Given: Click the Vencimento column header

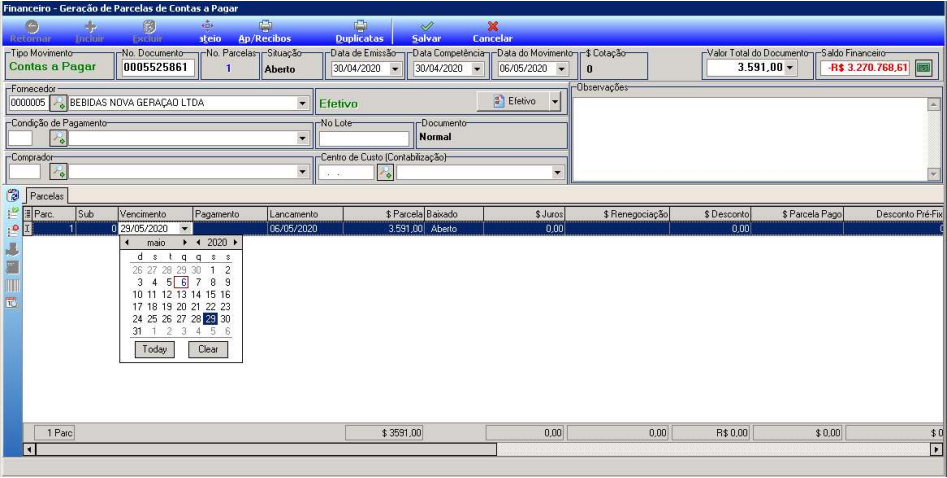Looking at the screenshot, I should tap(155, 214).
